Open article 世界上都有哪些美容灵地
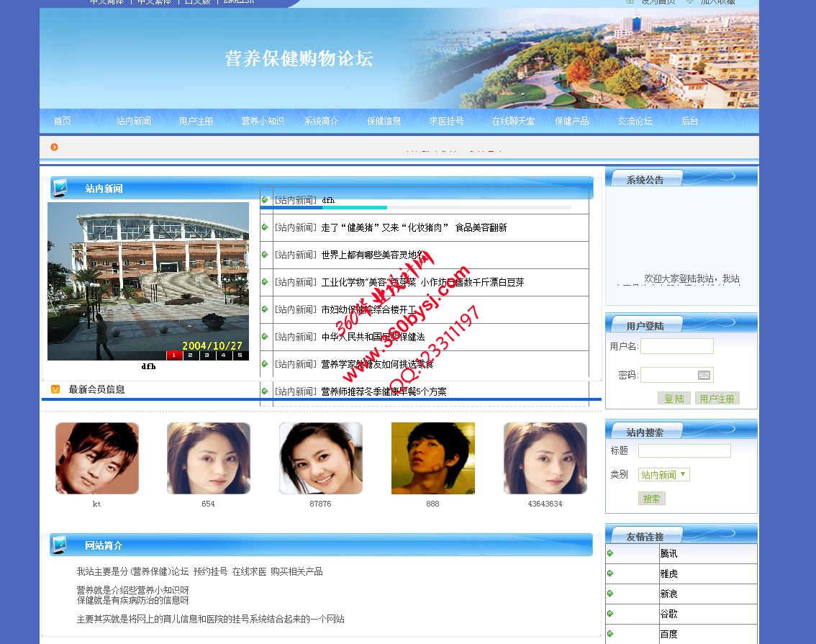Image resolution: width=816 pixels, height=644 pixels. click(372, 255)
